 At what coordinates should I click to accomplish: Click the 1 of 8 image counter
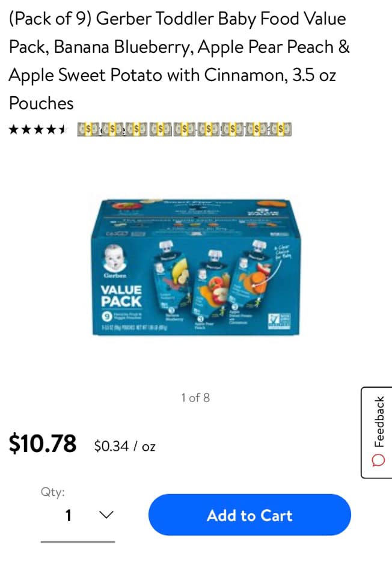click(195, 398)
